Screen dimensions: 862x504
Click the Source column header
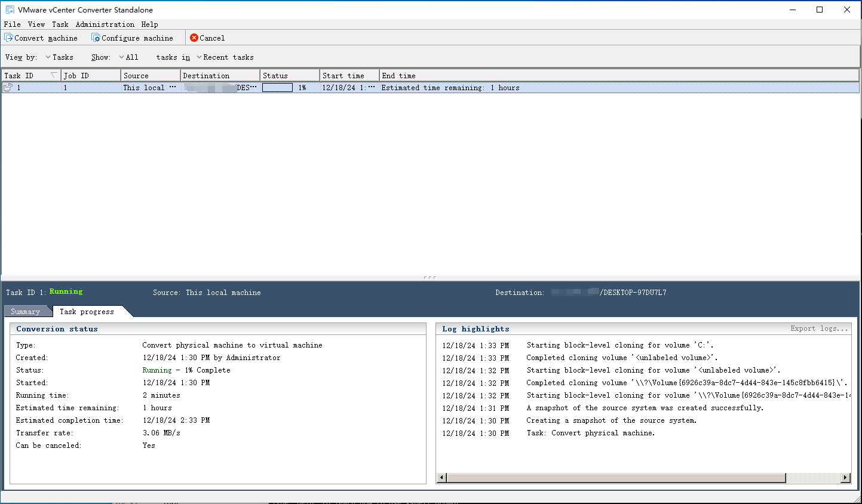click(x=151, y=75)
